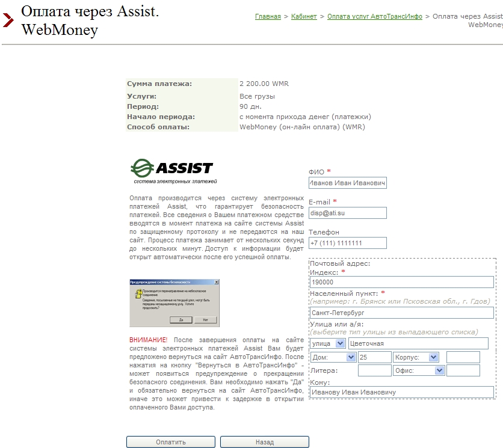Click the ASSIST payment system logo
This screenshot has height=448, width=503.
click(x=172, y=169)
